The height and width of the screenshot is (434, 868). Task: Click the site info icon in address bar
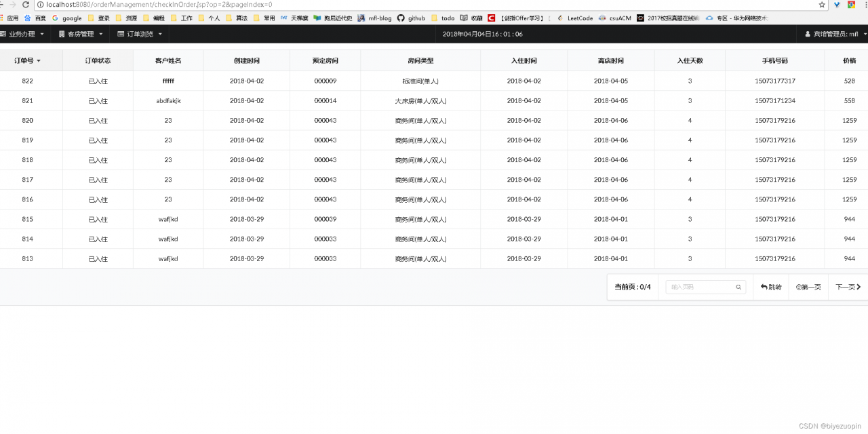click(x=41, y=5)
